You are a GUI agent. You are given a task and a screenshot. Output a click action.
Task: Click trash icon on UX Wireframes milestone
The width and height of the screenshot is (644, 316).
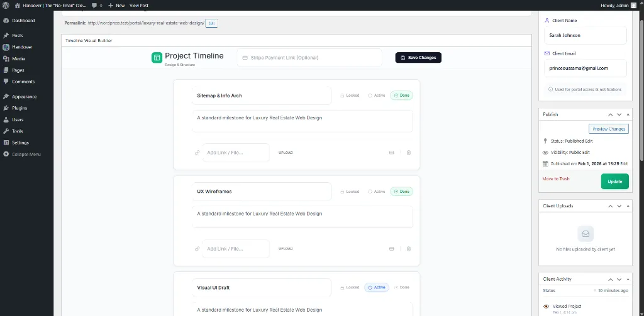[408, 249]
